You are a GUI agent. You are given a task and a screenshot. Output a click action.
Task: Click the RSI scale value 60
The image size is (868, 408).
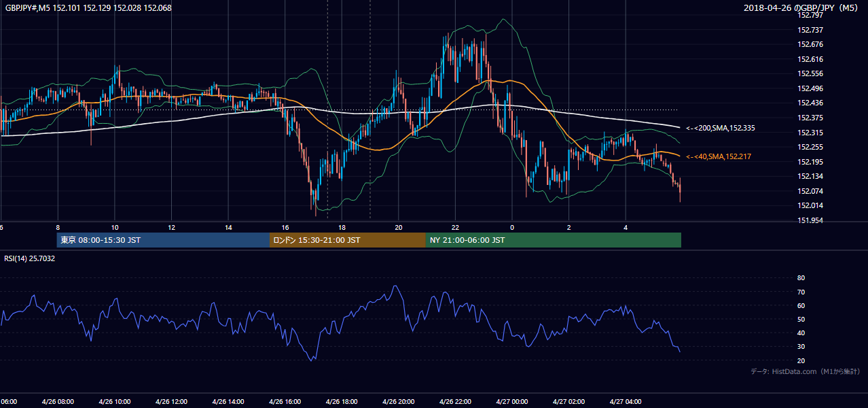point(801,305)
